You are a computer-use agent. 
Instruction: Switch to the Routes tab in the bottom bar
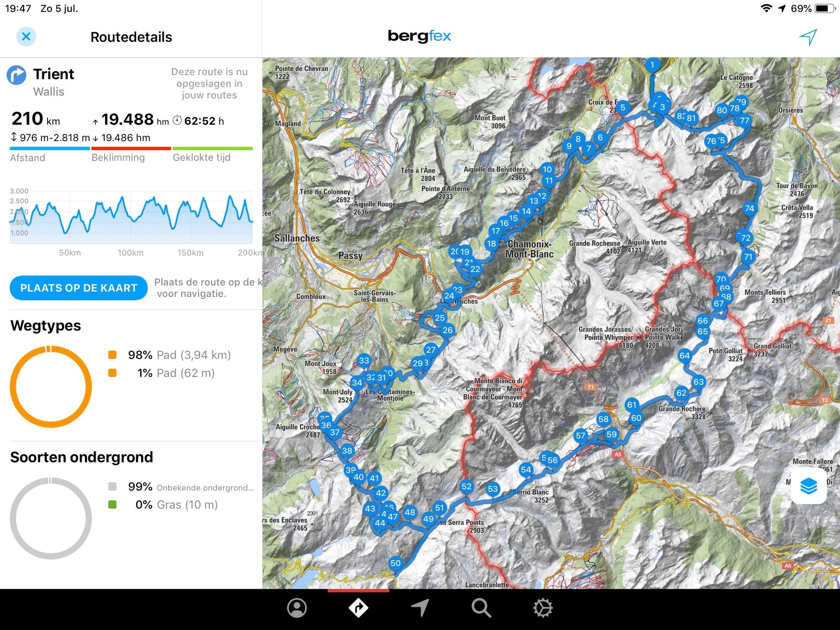click(x=358, y=607)
